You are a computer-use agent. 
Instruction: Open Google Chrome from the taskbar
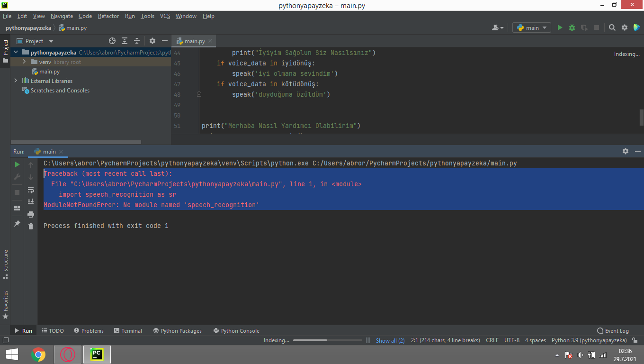(38, 355)
